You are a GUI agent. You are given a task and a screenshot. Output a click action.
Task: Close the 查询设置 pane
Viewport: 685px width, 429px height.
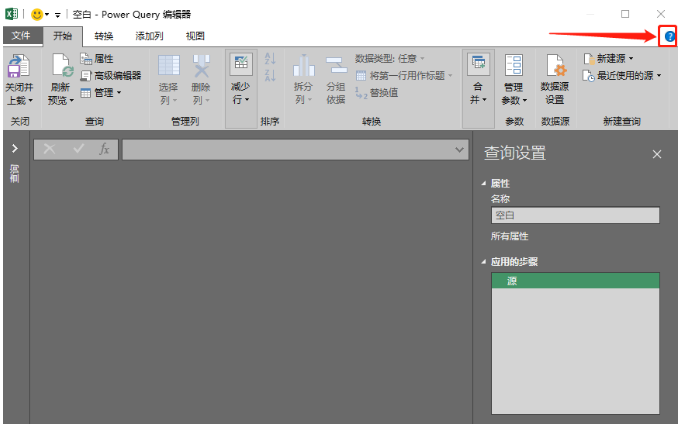point(657,154)
